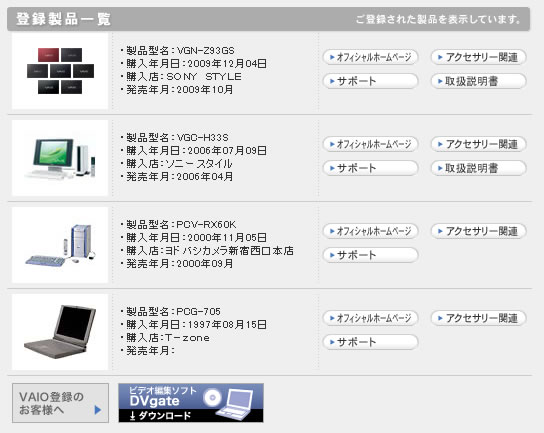Open オフィシャルホームページ for VGN-Z93GS
Viewport: 544px width, 433px height.
click(371, 57)
